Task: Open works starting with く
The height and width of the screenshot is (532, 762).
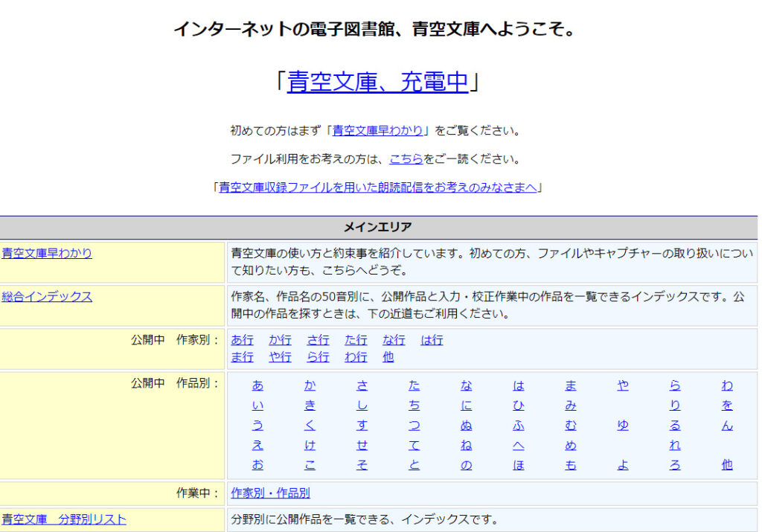Action: pyautogui.click(x=310, y=426)
